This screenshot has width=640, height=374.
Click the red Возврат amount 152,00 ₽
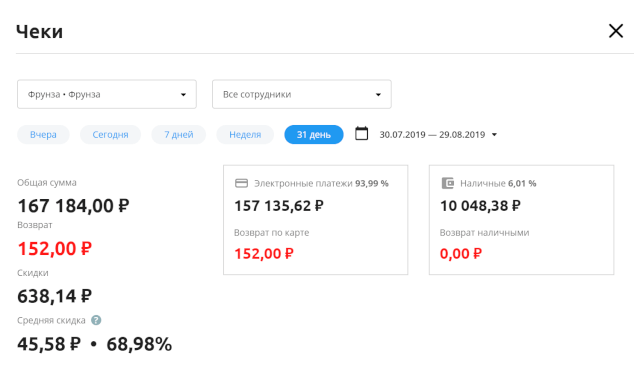coord(55,249)
